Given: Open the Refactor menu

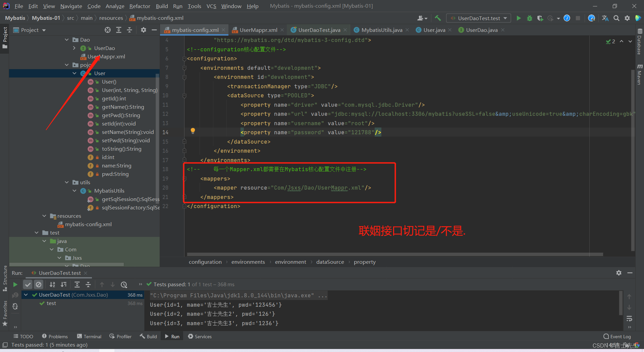Looking at the screenshot, I should 140,6.
